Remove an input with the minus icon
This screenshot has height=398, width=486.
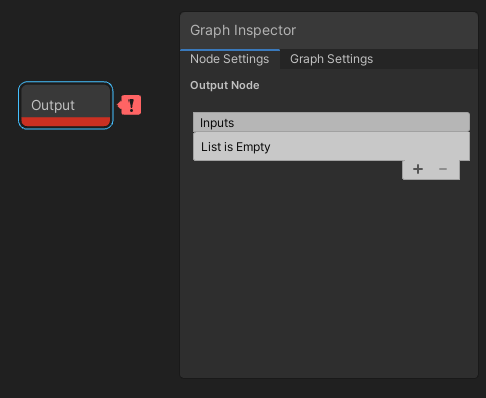pyautogui.click(x=443, y=169)
